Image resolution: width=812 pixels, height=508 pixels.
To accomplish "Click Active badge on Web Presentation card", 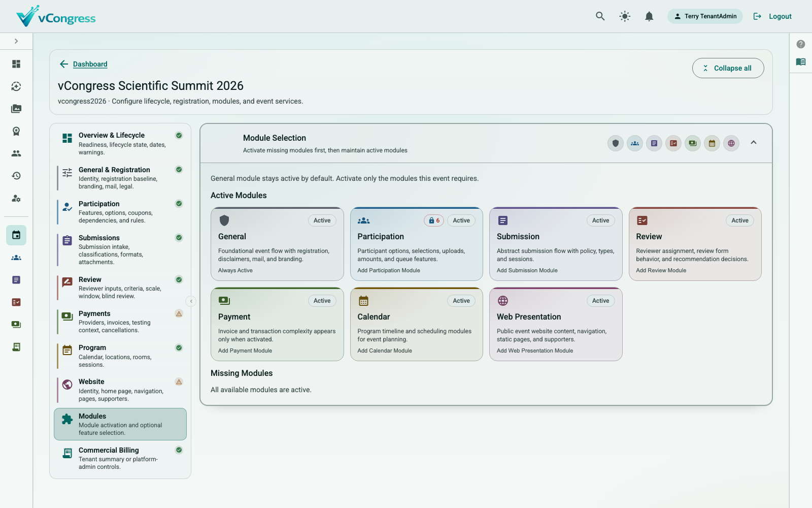I will click(600, 301).
